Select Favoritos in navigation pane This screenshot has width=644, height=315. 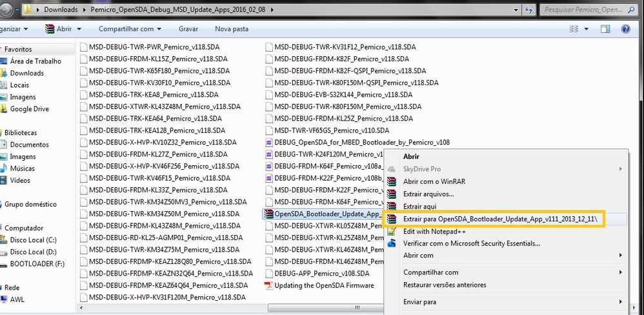pyautogui.click(x=18, y=49)
